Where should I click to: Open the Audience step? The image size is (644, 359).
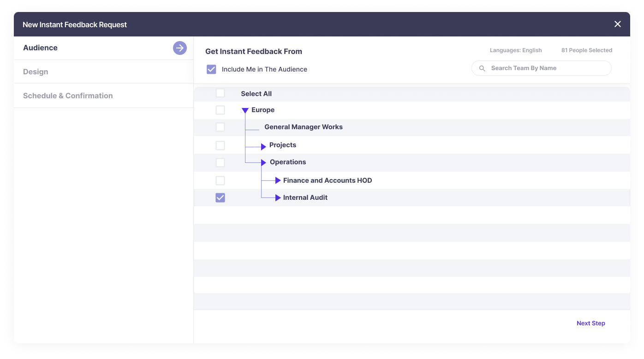click(103, 48)
